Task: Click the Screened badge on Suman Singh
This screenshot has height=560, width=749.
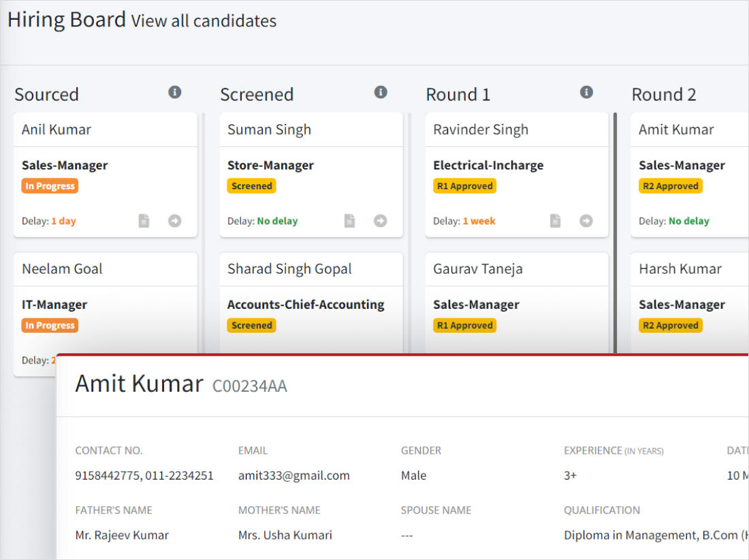Action: pyautogui.click(x=251, y=186)
